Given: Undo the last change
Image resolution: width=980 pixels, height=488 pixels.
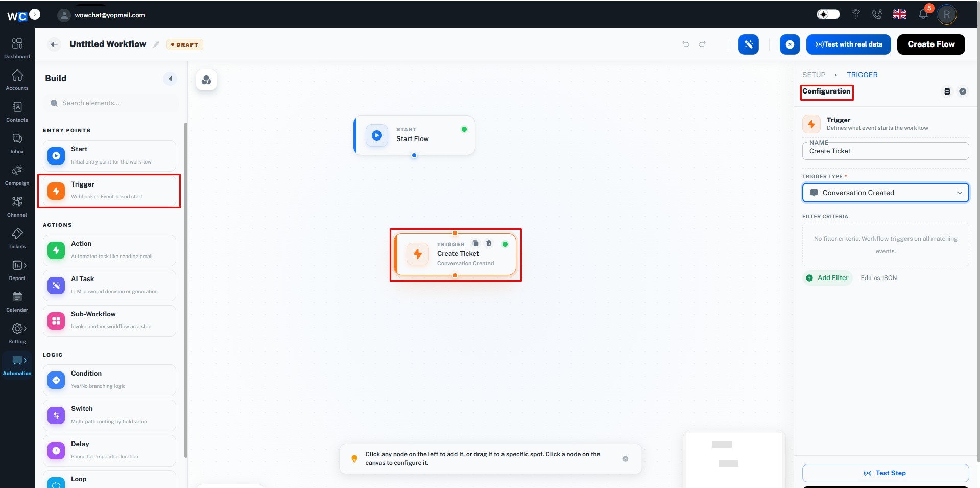Looking at the screenshot, I should (x=686, y=44).
